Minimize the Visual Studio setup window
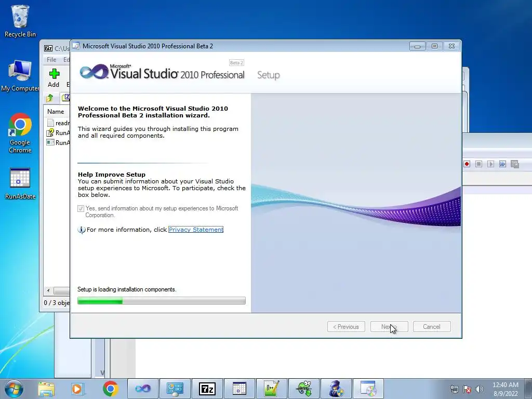The width and height of the screenshot is (532, 399). [417, 46]
